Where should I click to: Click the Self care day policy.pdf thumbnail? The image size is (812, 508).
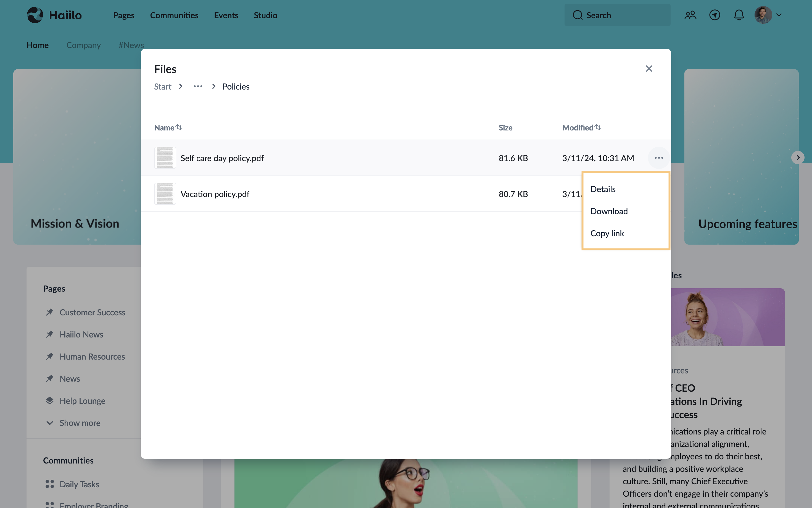point(165,158)
